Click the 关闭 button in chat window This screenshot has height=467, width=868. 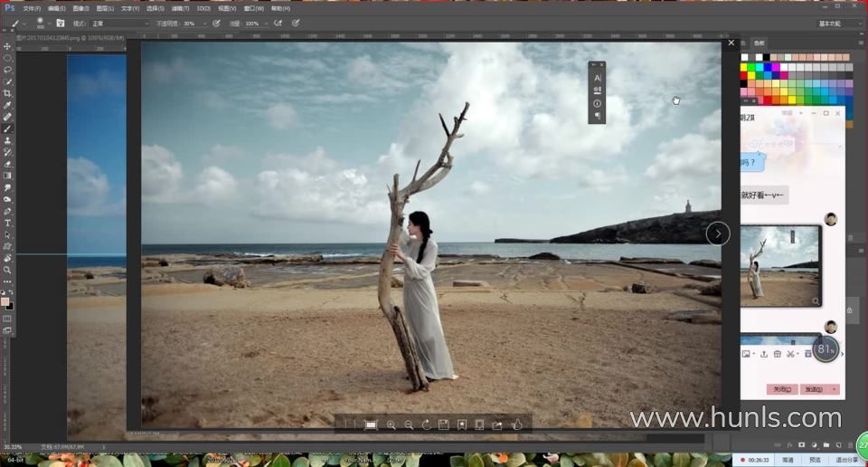781,389
